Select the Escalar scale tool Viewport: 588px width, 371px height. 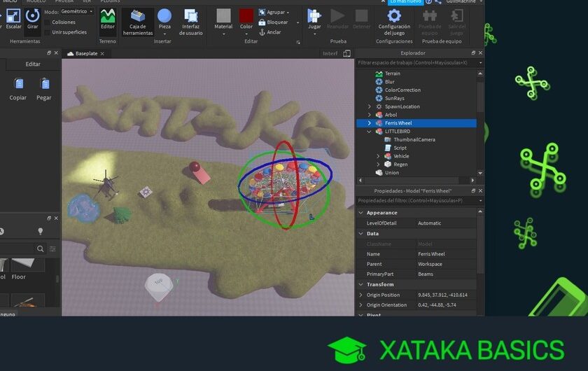(x=13, y=19)
